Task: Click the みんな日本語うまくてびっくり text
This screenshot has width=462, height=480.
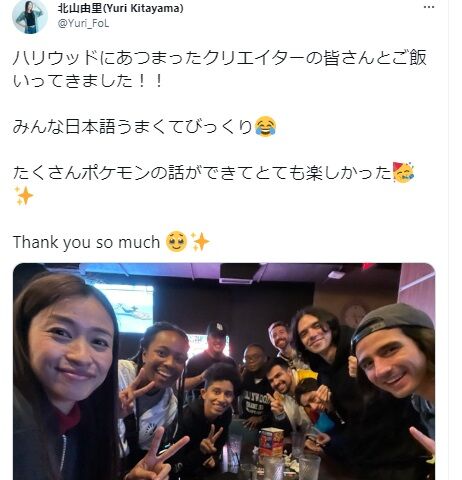Action: [x=133, y=127]
